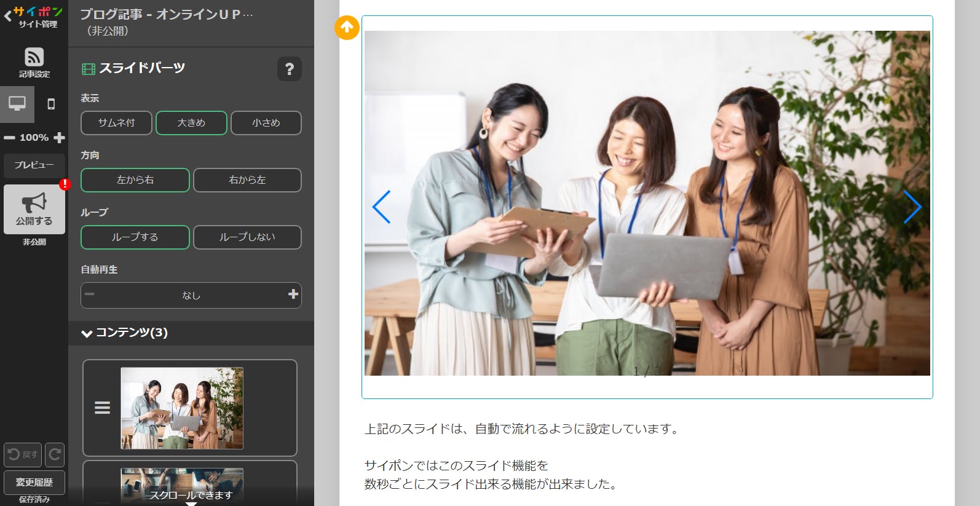The image size is (980, 506).
Task: Select the first slide thumbnail in contents
Action: point(182,408)
